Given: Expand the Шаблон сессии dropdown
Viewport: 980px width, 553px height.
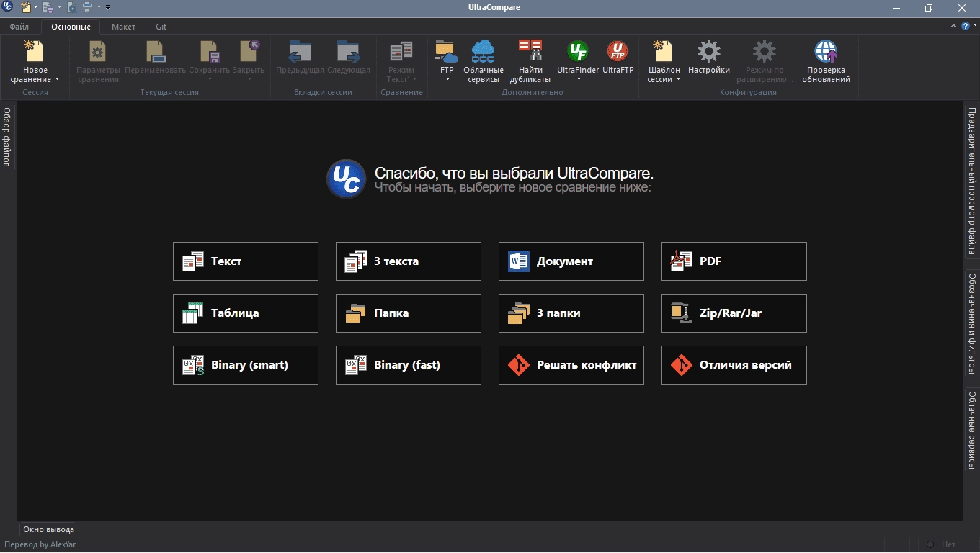Looking at the screenshot, I should [x=678, y=80].
